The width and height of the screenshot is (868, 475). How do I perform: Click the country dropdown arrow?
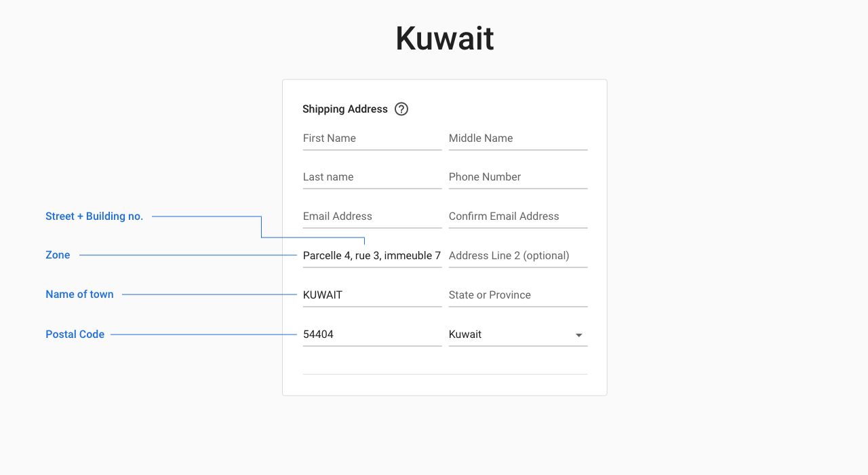click(578, 335)
